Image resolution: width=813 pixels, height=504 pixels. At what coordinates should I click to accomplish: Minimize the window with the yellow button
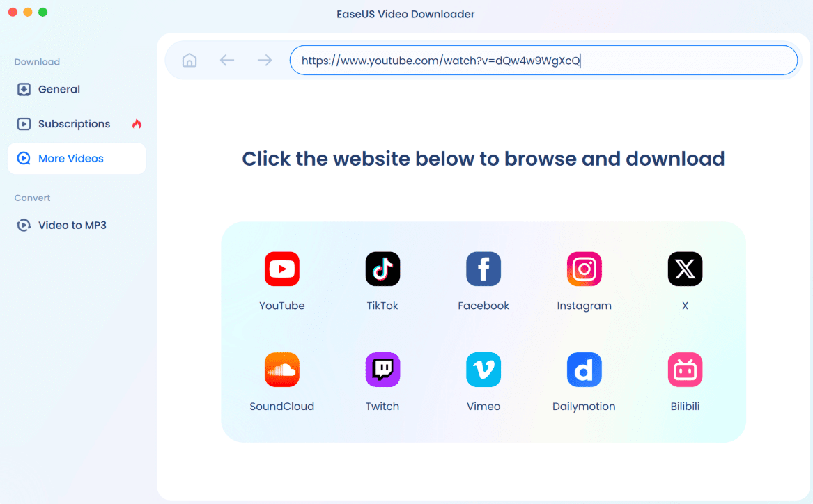[x=28, y=12]
